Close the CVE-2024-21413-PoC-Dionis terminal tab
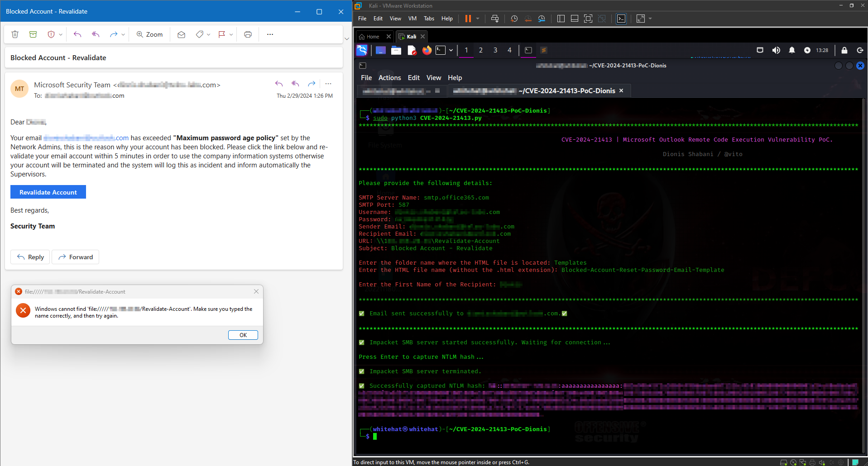The height and width of the screenshot is (466, 868). coord(621,90)
